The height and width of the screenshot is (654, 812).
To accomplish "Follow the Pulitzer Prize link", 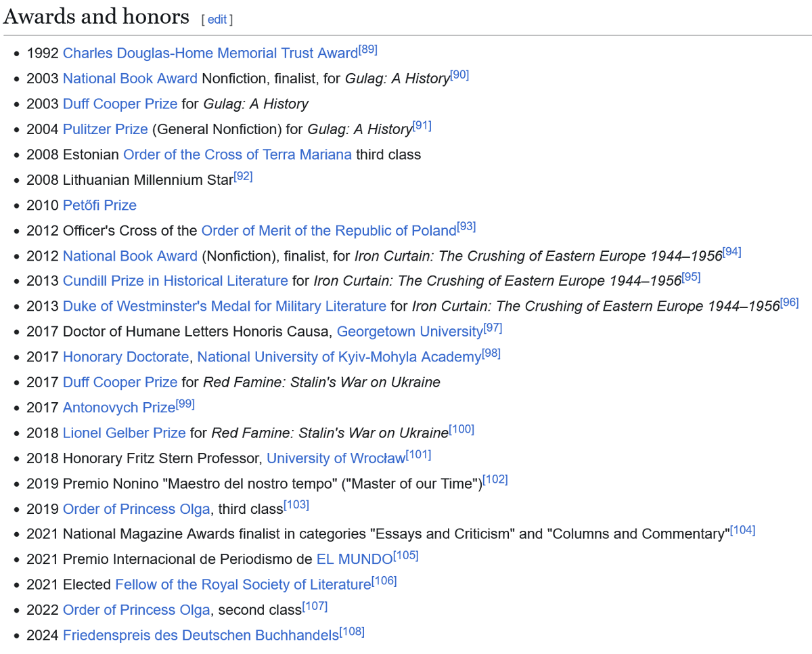I will click(105, 129).
